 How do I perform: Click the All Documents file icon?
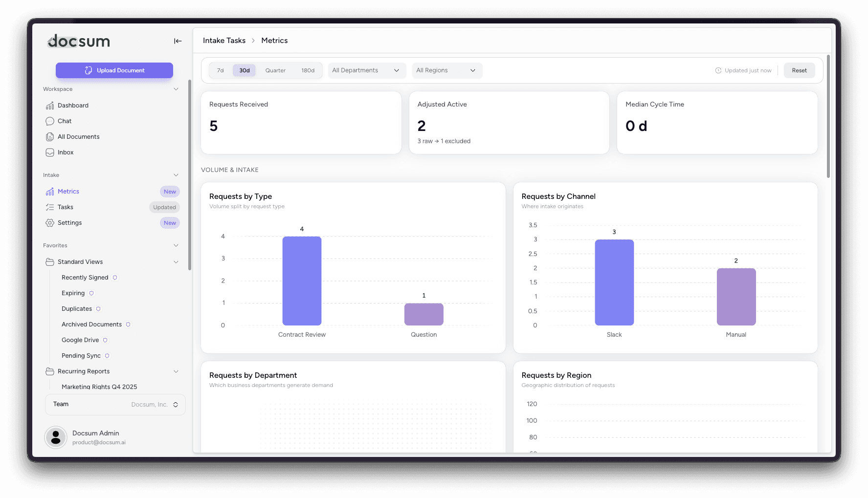50,137
